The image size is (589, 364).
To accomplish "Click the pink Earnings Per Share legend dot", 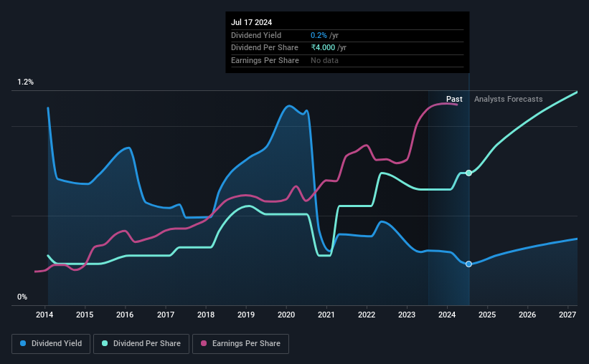I will coord(204,343).
